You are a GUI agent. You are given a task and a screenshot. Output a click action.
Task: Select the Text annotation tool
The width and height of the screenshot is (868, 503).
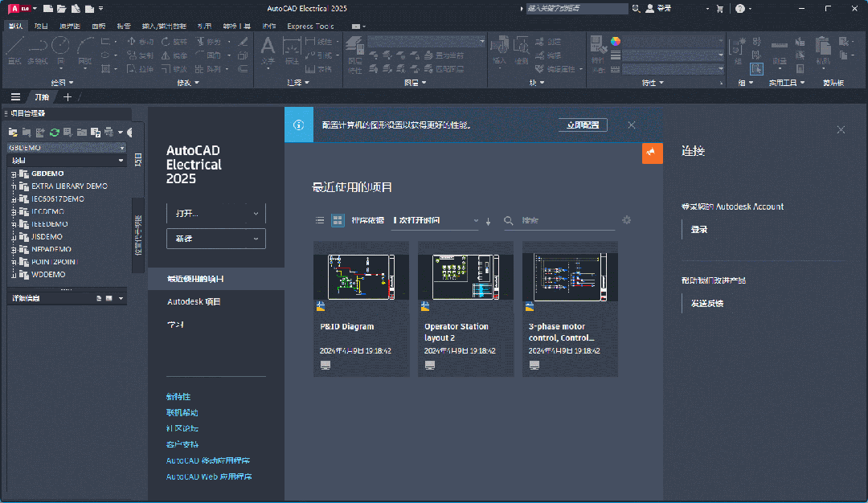tap(268, 51)
